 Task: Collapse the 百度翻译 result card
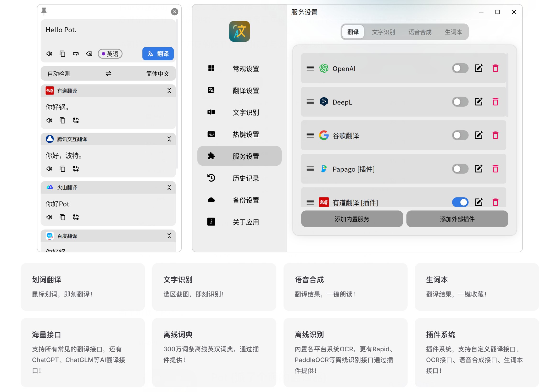point(169,236)
